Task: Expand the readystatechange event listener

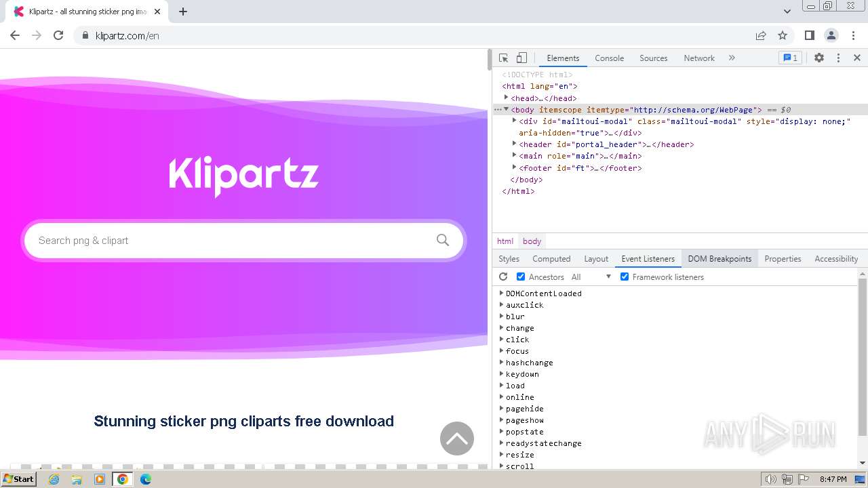Action: click(501, 443)
